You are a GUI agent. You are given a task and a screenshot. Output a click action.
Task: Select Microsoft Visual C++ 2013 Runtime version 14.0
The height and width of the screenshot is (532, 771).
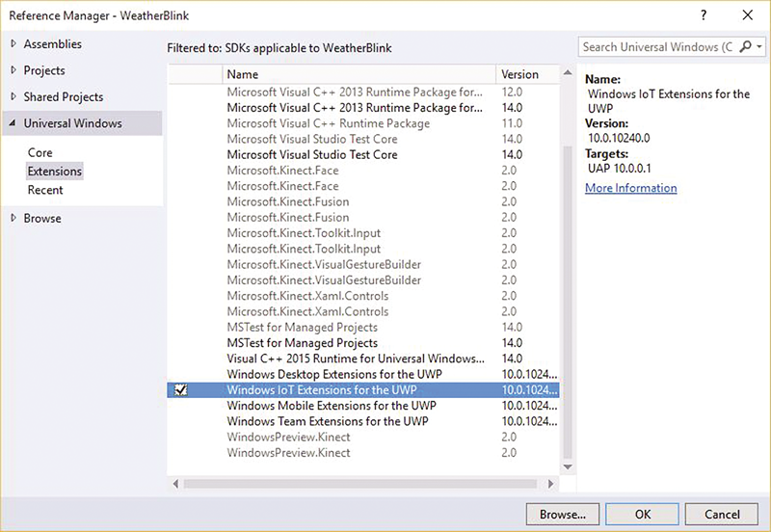point(363,108)
